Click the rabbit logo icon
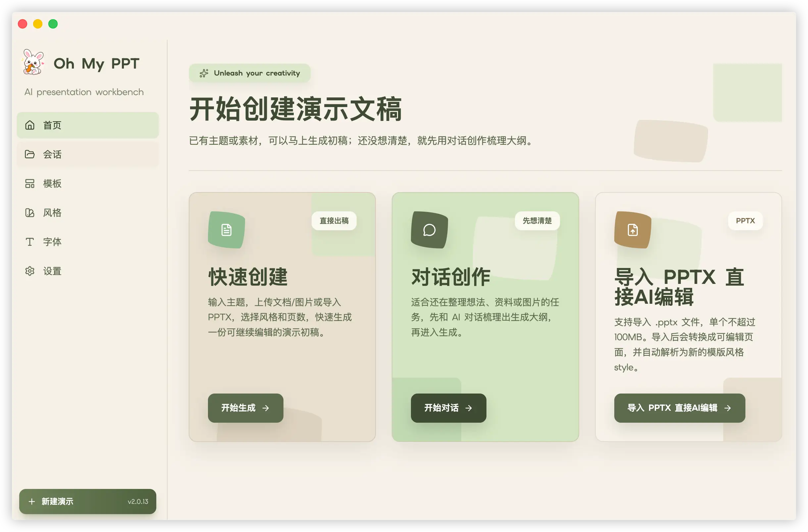This screenshot has width=808, height=532. tap(33, 62)
